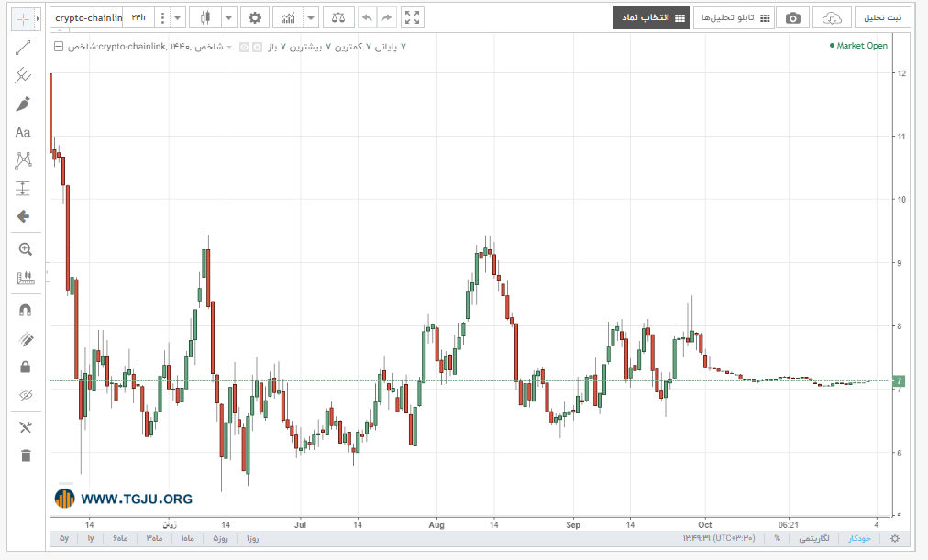This screenshot has height=560, width=928.
Task: Toggle magnet mode for drawings
Action: coord(26,310)
